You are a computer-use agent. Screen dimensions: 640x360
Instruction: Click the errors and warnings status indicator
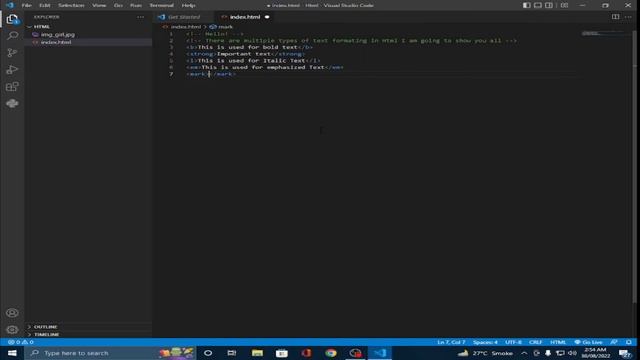pyautogui.click(x=21, y=342)
